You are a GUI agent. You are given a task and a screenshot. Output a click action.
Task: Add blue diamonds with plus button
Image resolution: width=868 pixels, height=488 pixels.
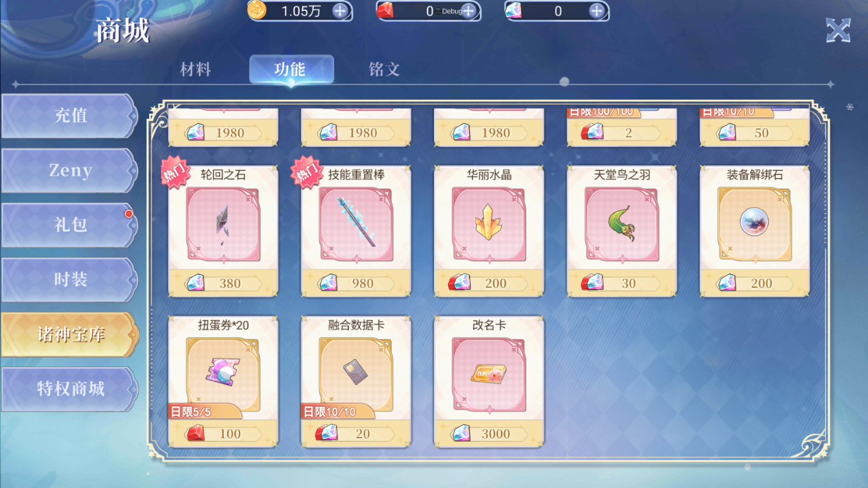click(597, 11)
